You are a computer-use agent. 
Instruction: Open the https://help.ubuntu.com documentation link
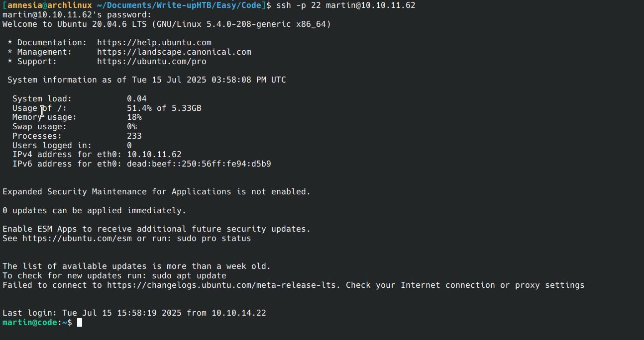(x=154, y=43)
